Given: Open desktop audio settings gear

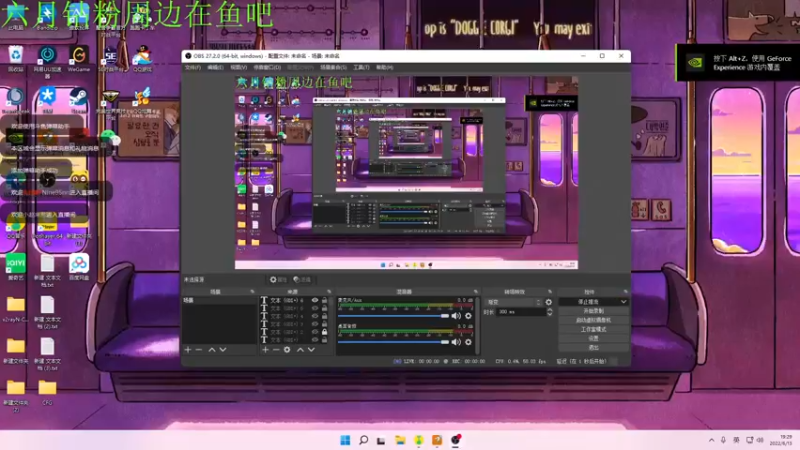Looking at the screenshot, I should coord(468,342).
